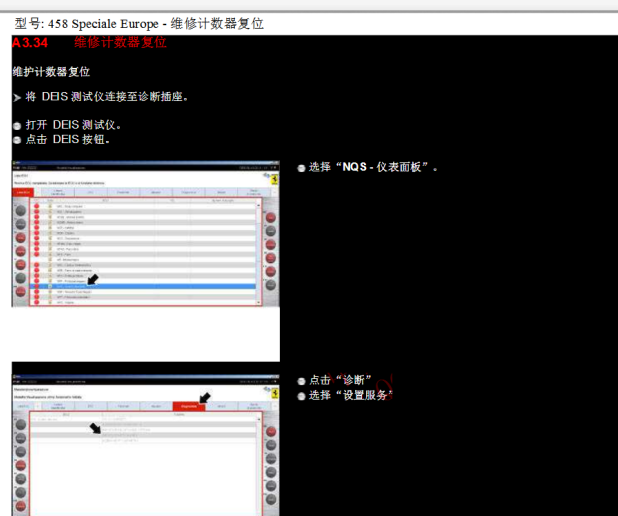Click the line '点击 DEIS 按钮'
This screenshot has height=516, width=618.
[x=67, y=140]
